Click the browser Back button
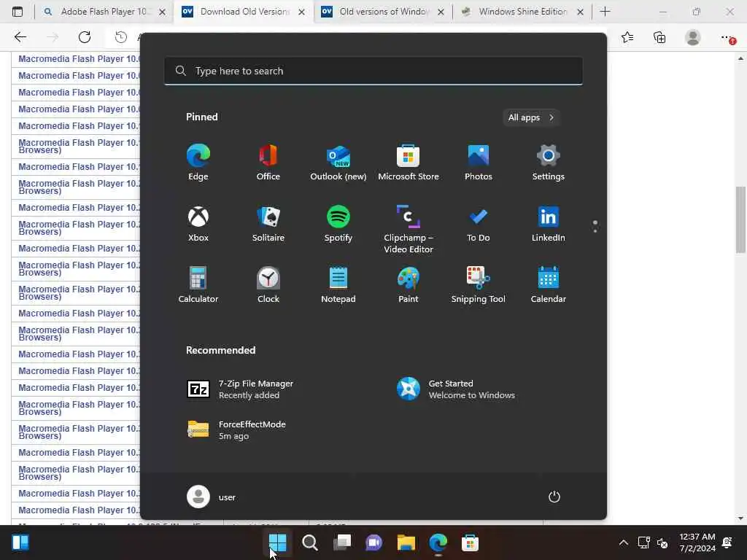747x560 pixels. pos(20,37)
